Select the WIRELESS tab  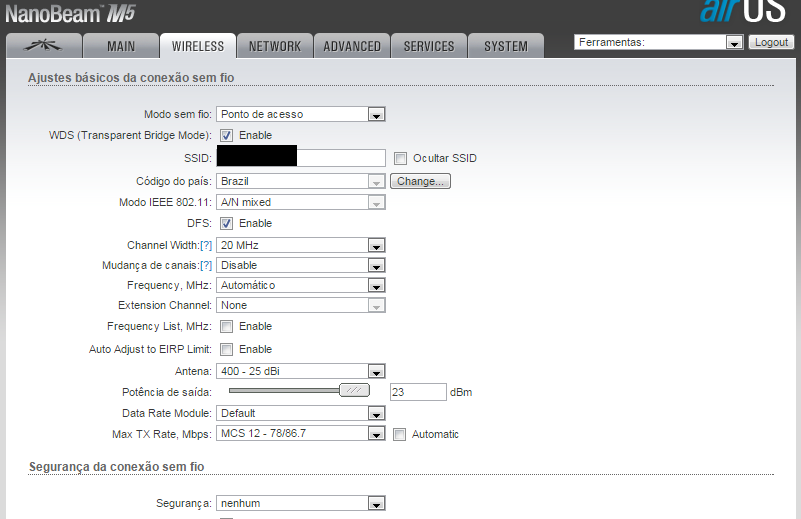click(198, 46)
